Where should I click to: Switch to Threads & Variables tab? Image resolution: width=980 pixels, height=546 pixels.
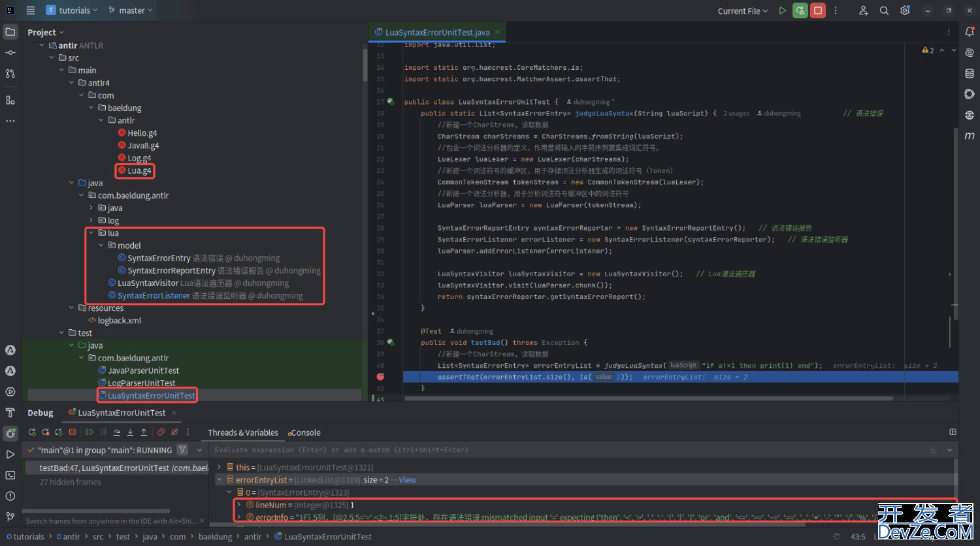[243, 432]
